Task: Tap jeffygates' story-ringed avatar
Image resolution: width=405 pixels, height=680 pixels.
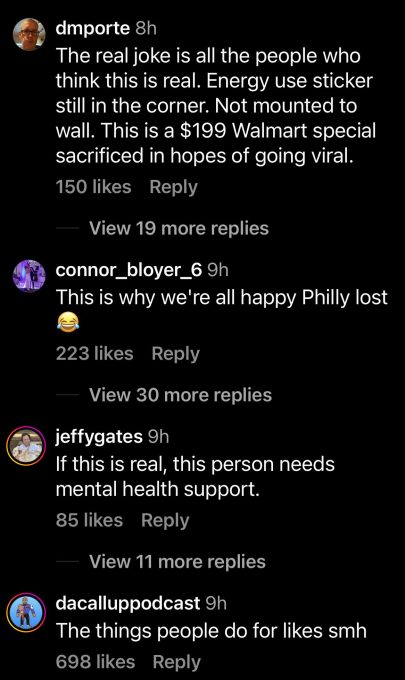Action: pyautogui.click(x=27, y=446)
